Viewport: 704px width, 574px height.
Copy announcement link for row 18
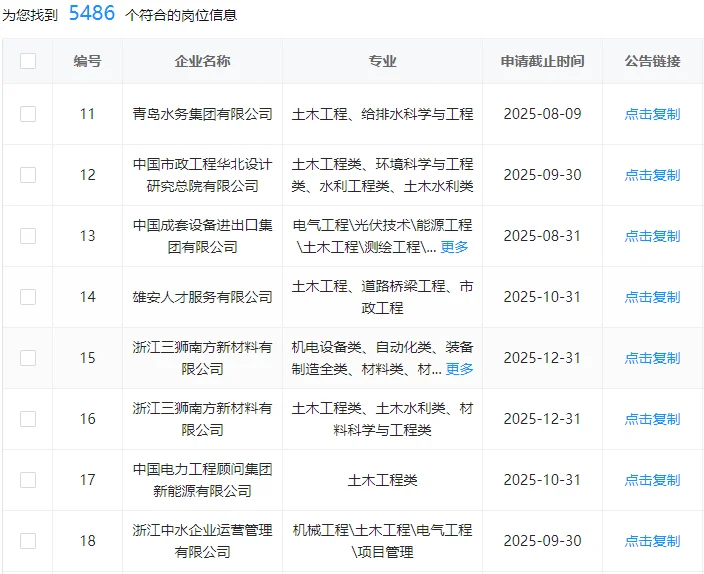652,542
